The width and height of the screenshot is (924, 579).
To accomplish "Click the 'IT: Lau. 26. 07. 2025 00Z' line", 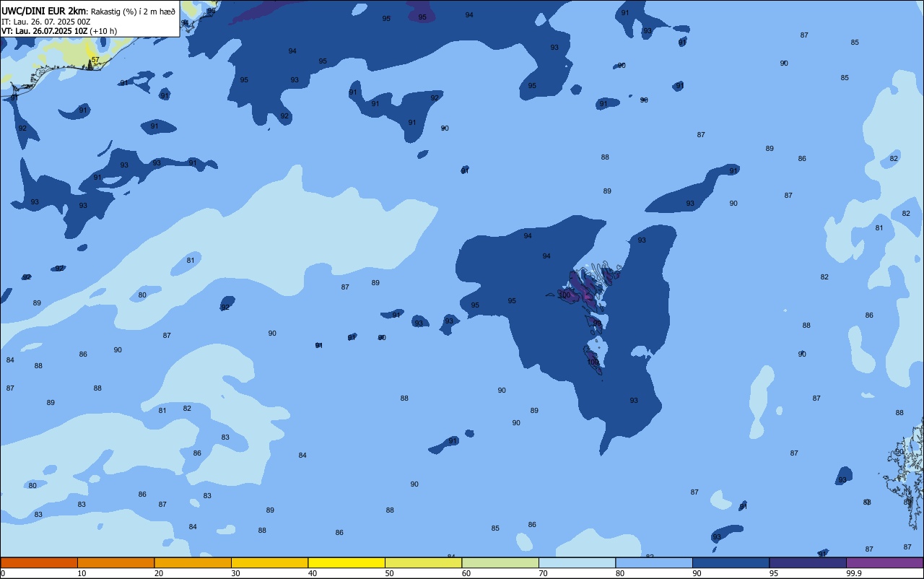I will [45, 22].
